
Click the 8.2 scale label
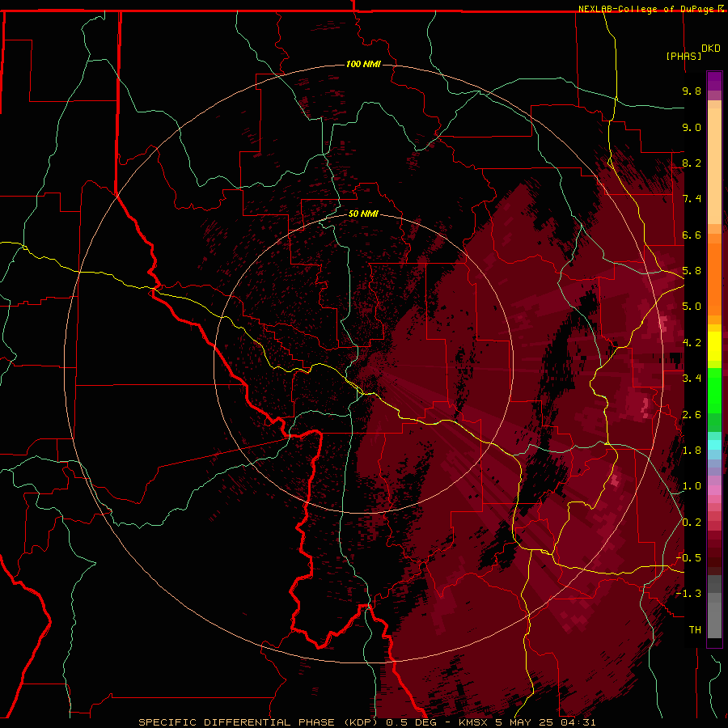692,163
